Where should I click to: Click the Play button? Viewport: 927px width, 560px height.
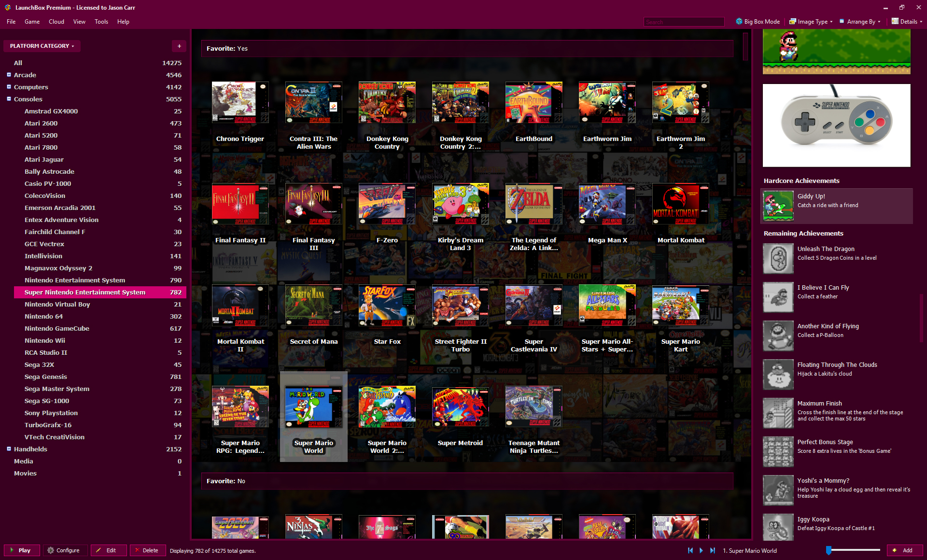point(22,550)
